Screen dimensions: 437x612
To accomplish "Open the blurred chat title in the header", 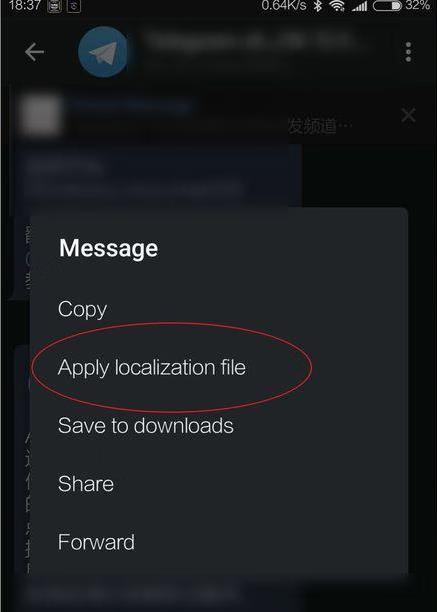I will coord(252,42).
